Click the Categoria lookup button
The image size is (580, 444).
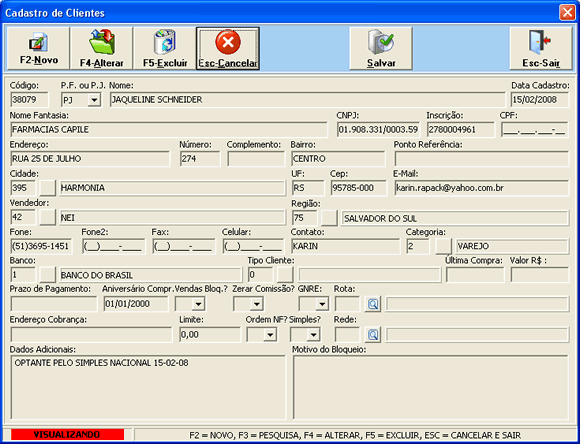click(x=443, y=246)
